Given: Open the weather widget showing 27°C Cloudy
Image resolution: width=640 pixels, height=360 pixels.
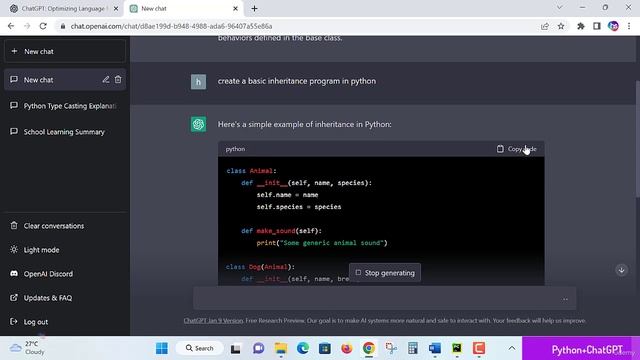Looking at the screenshot, I should [27, 348].
